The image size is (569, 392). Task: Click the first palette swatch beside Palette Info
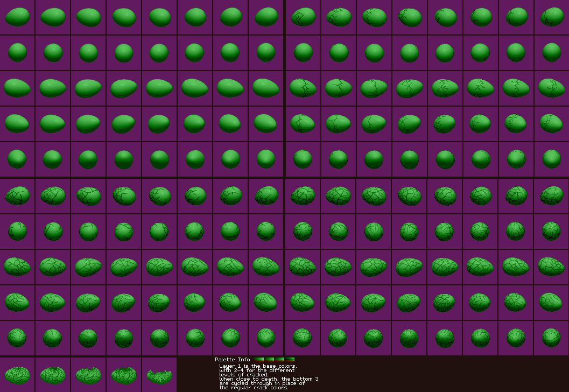pos(259,359)
